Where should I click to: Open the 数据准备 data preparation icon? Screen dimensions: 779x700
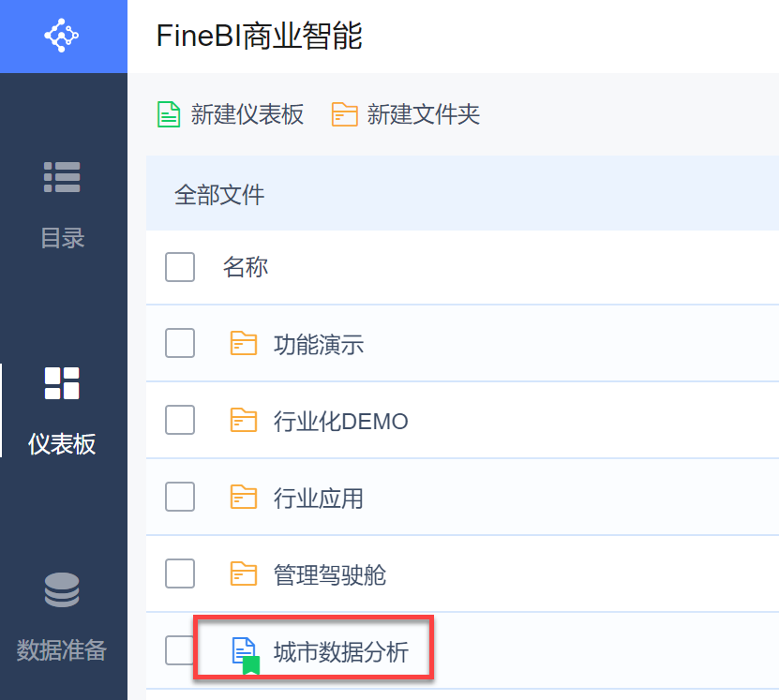point(63,590)
